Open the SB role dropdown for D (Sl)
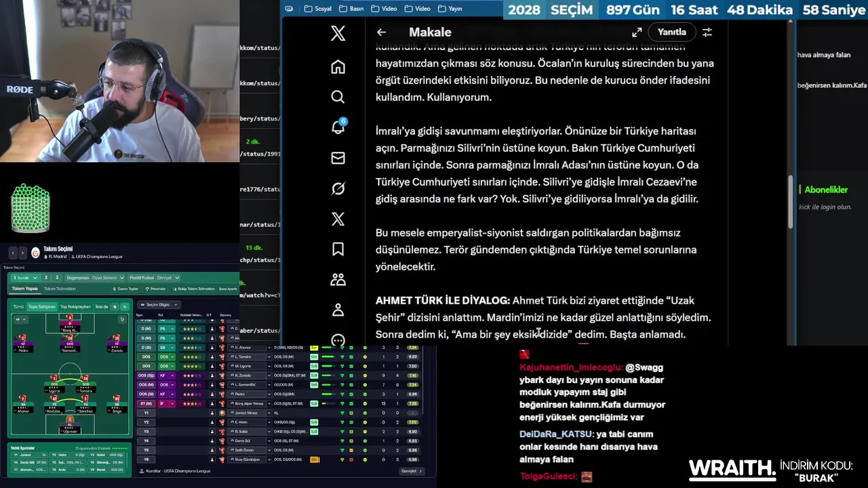Screen dimensions: 868x488 pos(166,348)
